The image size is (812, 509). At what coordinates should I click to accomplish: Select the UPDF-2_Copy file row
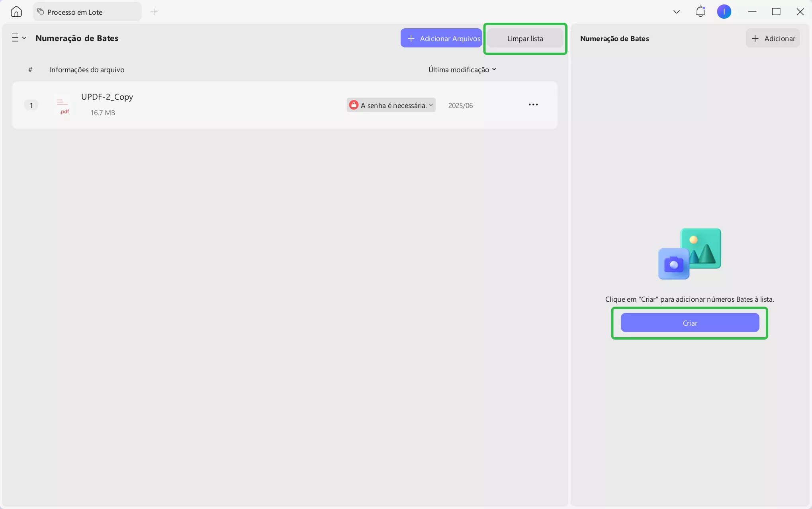239,105
